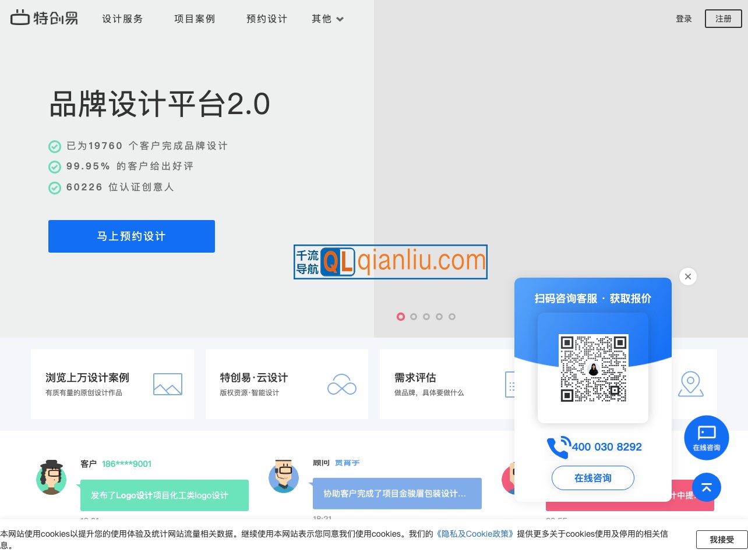Click the 马上预约设计 button
Viewport: 748px width, 560px height.
[132, 236]
